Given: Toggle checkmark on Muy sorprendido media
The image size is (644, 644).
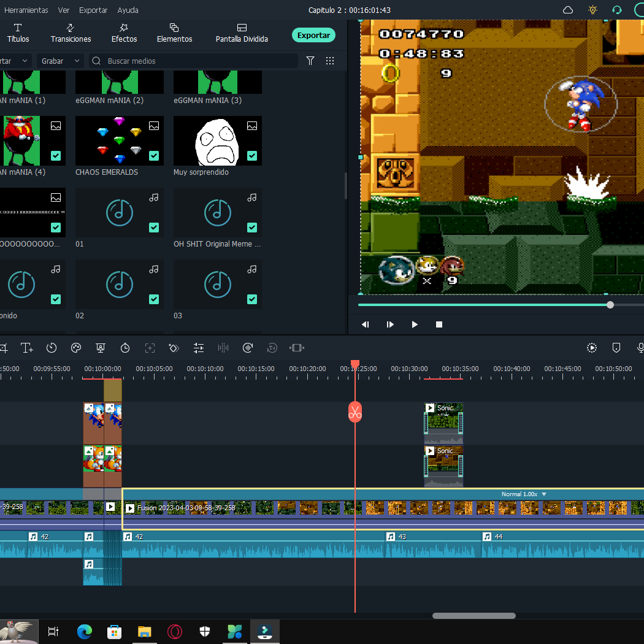Looking at the screenshot, I should point(252,156).
